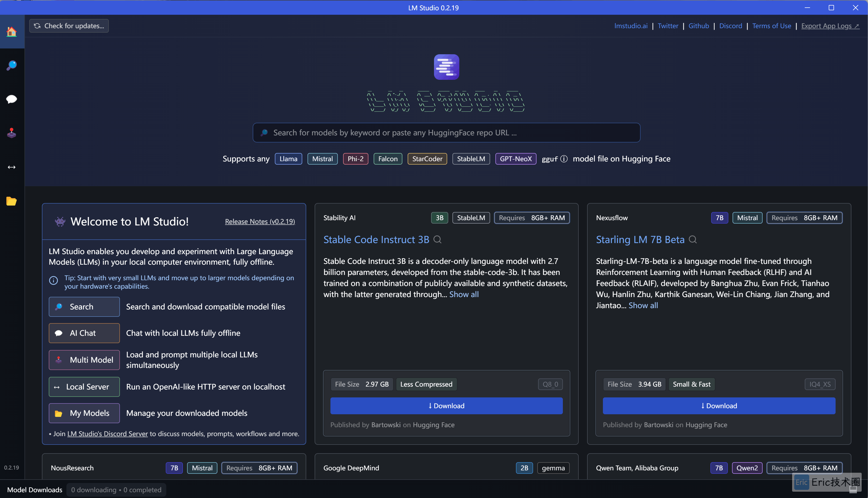Click gemma tag on Google DeepMind card
Screen dimensions: 868x498
tap(553, 468)
